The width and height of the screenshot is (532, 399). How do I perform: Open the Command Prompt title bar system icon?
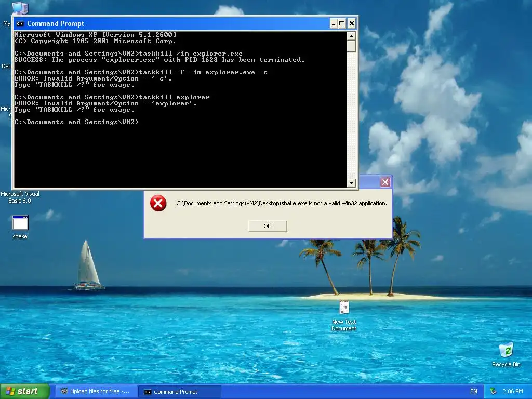(20, 23)
